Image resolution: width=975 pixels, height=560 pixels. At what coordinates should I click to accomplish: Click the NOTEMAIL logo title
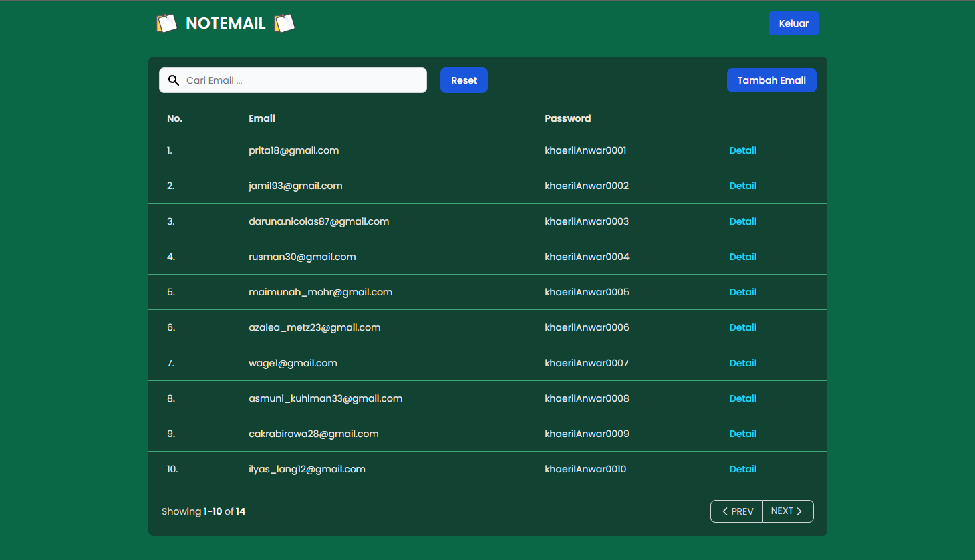226,23
